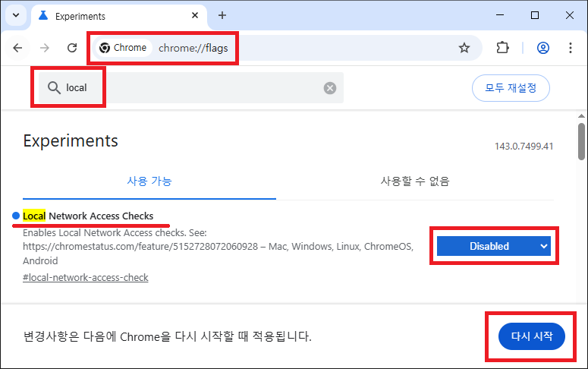This screenshot has height=369, width=588.
Task: Switch to the 사용 가능 tab
Action: pyautogui.click(x=149, y=181)
